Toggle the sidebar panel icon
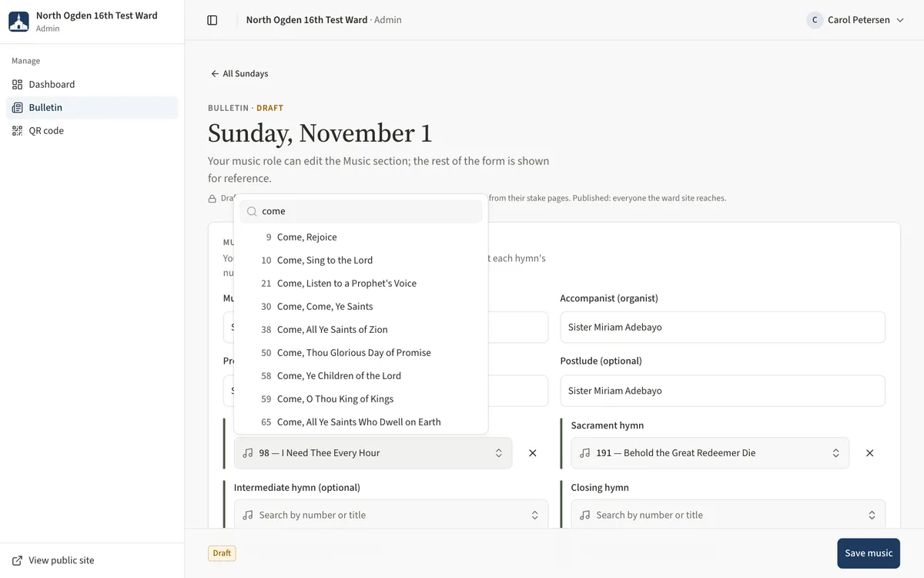This screenshot has height=578, width=924. pyautogui.click(x=213, y=20)
